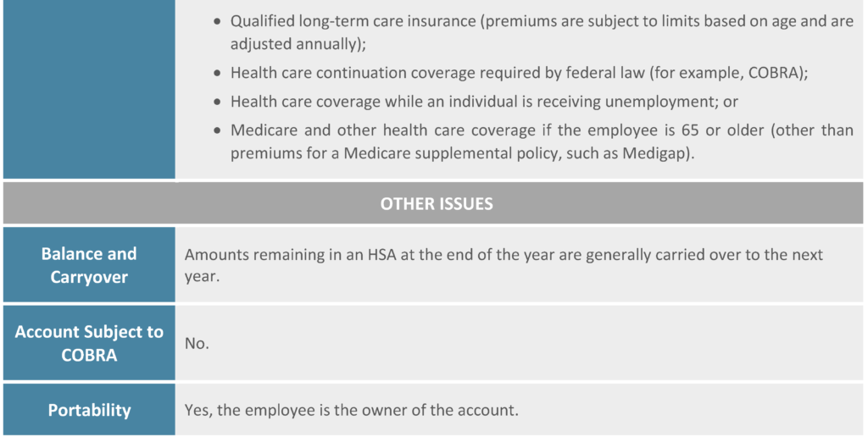Click the 'No.' answer text
This screenshot has width=868, height=437.
(197, 344)
